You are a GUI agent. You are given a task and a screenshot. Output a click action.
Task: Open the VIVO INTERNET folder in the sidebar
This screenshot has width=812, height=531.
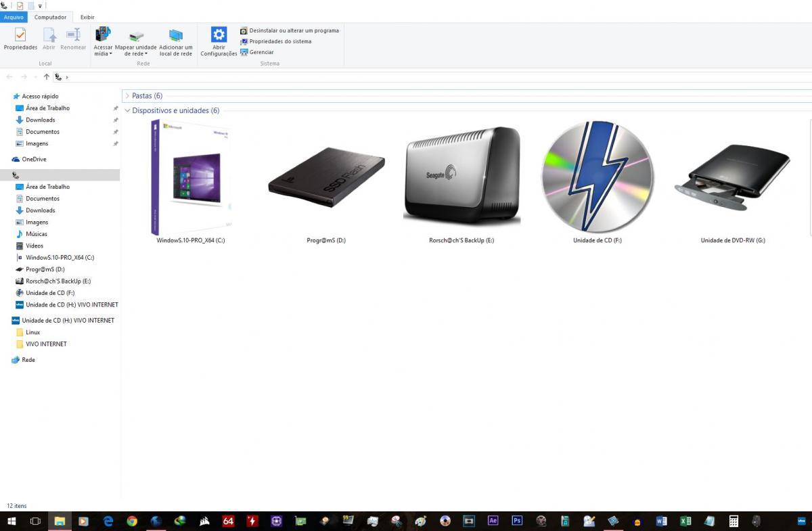pos(46,344)
